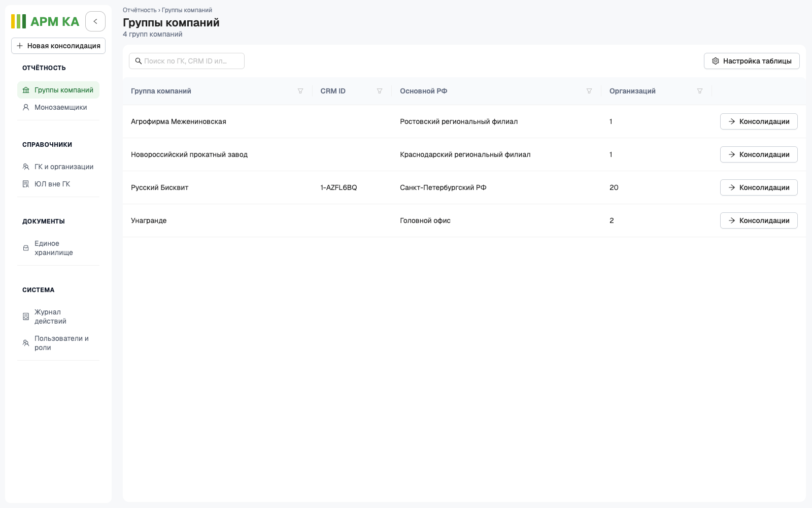Click the plus icon of Новая консолидация
The width and height of the screenshot is (812, 508).
[x=20, y=46]
